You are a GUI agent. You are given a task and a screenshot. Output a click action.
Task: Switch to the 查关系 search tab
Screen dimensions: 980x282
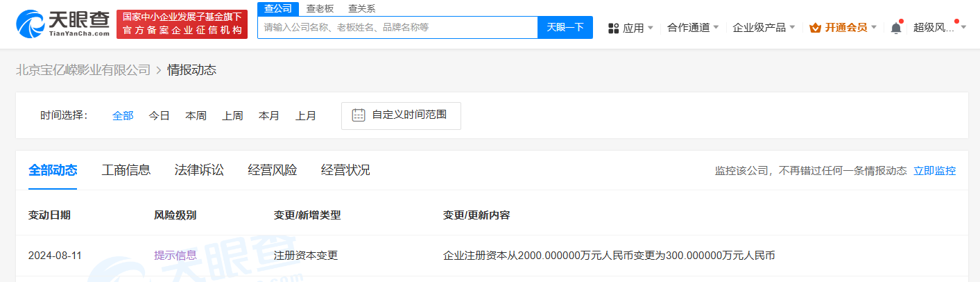(361, 8)
